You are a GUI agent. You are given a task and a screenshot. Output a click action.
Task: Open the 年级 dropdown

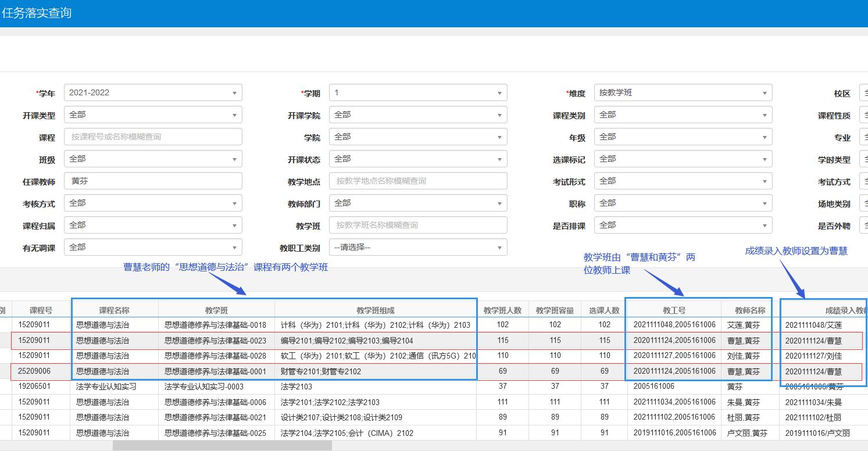[683, 137]
